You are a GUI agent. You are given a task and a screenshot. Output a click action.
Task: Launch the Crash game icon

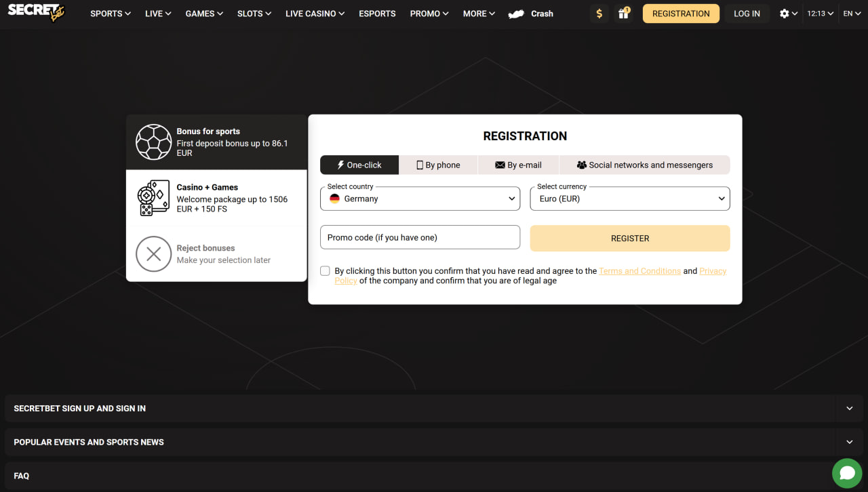pyautogui.click(x=517, y=14)
